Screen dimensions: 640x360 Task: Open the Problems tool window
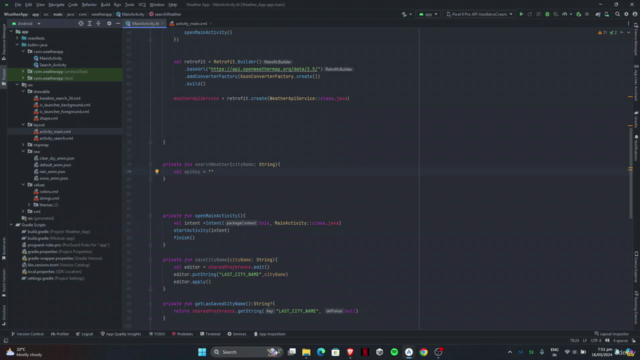(182, 334)
